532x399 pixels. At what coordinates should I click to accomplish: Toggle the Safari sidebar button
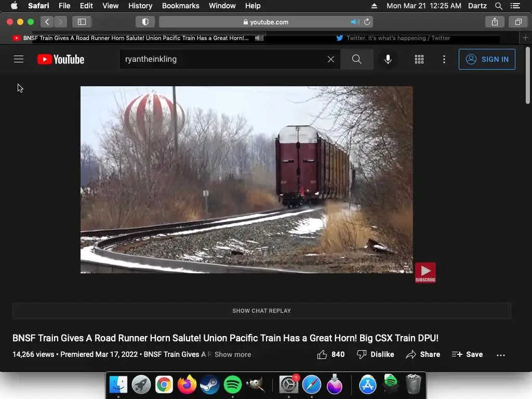point(82,22)
